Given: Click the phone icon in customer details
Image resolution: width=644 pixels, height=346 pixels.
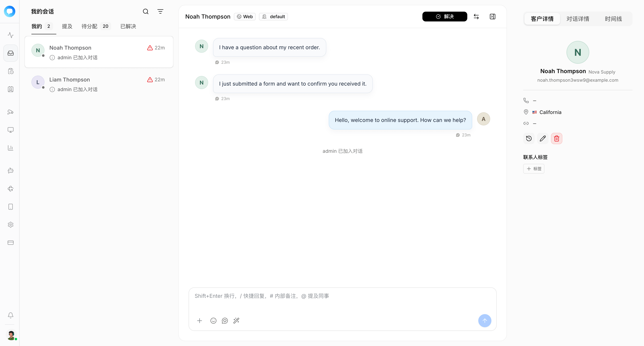Looking at the screenshot, I should click(x=526, y=100).
